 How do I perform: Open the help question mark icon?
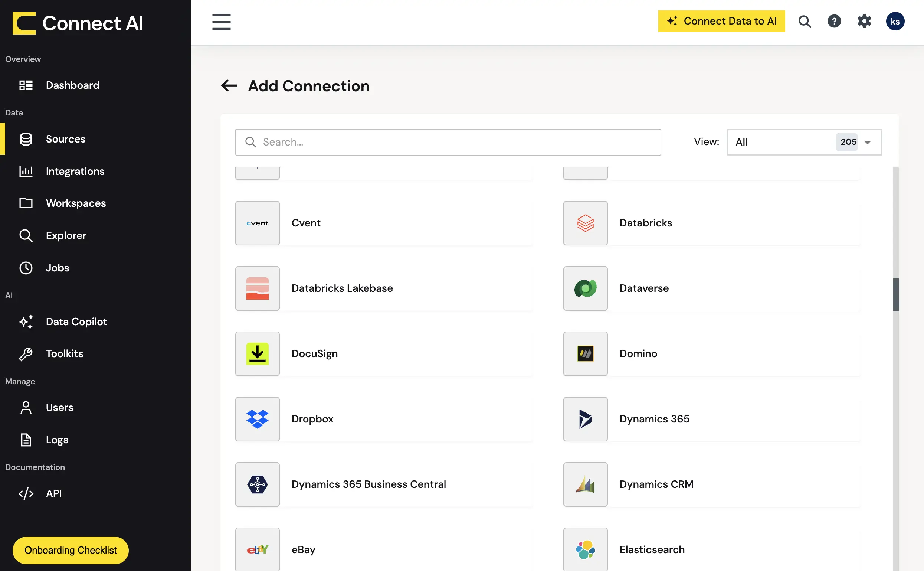834,21
